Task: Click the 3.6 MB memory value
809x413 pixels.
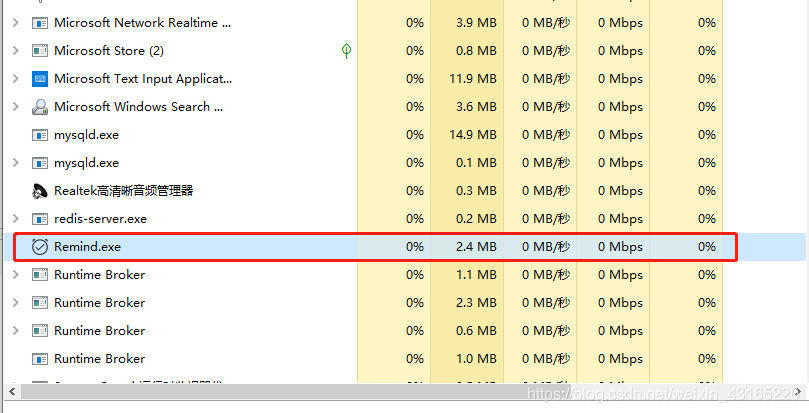Action: click(x=476, y=107)
